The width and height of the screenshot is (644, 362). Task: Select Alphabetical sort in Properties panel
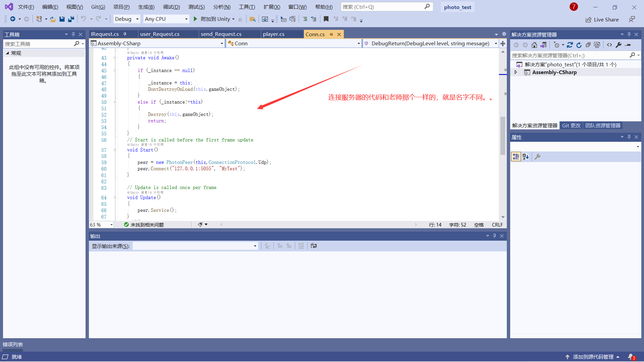pyautogui.click(x=526, y=157)
